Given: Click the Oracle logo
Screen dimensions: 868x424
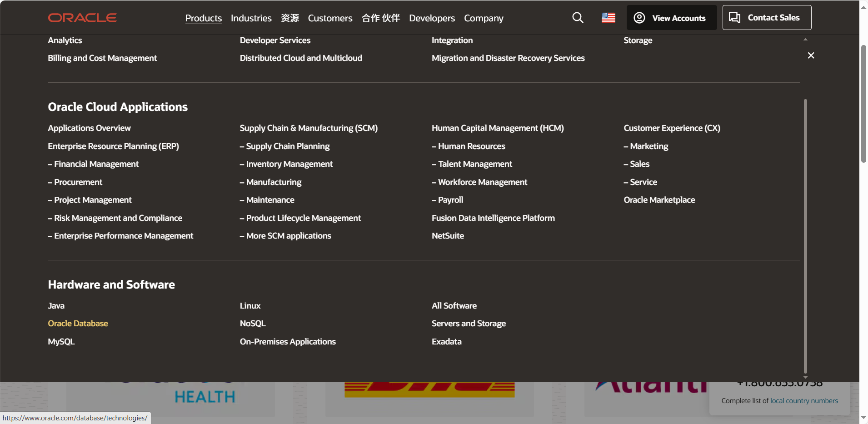Looking at the screenshot, I should tap(82, 18).
